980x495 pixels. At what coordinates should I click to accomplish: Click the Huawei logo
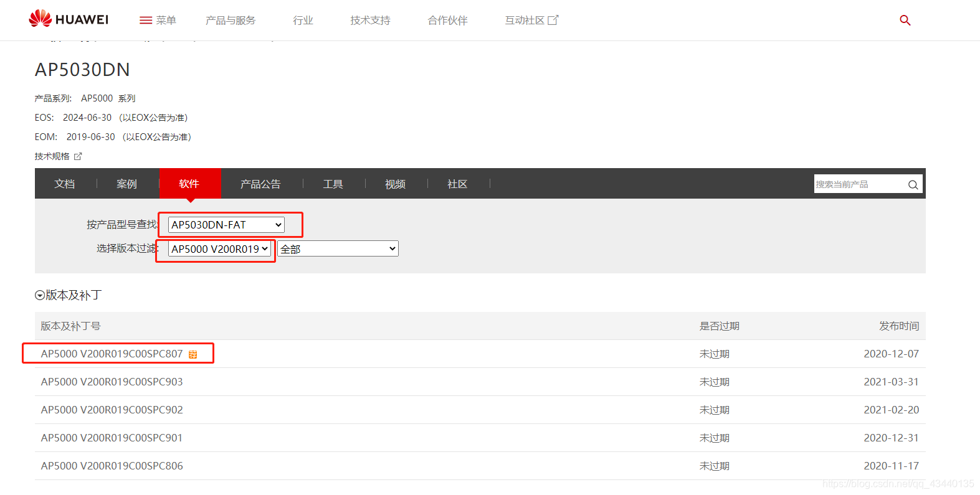point(69,19)
